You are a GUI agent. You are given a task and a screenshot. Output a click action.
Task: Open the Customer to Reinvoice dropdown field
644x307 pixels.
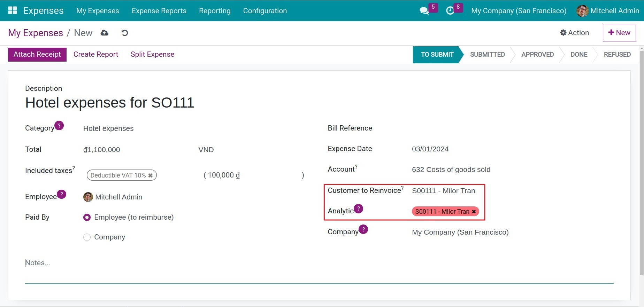coord(443,191)
